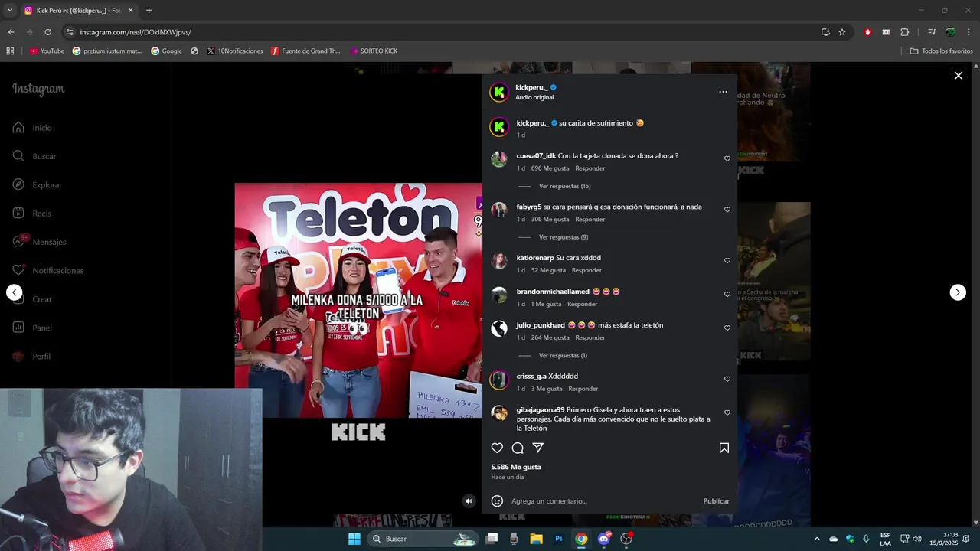This screenshot has height=551, width=980.
Task: Open SORTEO KICK bookmark
Action: [374, 51]
